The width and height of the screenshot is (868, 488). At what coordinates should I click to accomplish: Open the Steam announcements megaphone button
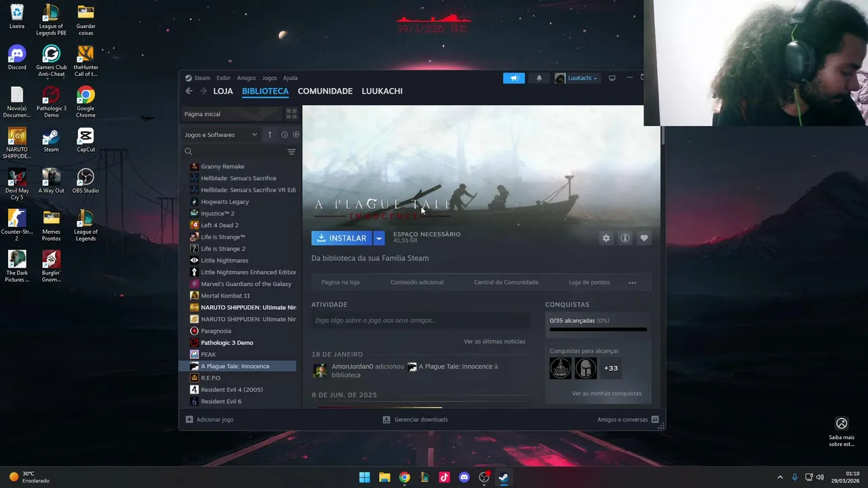pyautogui.click(x=514, y=78)
